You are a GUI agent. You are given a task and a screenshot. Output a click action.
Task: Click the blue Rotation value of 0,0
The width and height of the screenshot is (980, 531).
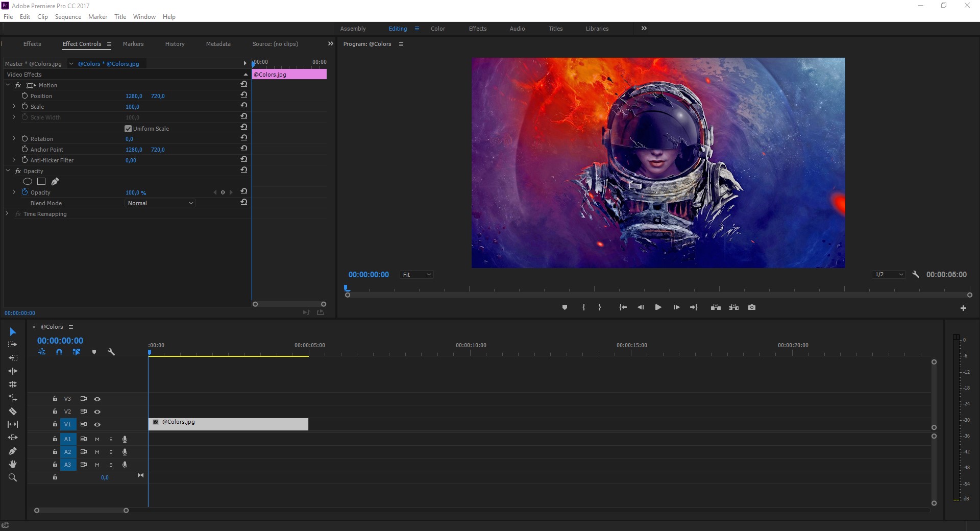pyautogui.click(x=129, y=138)
